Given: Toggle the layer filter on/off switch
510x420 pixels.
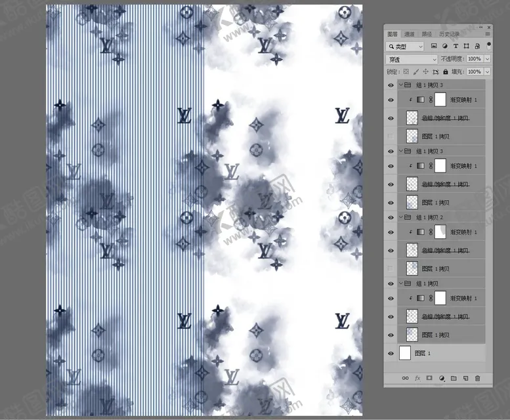Looking at the screenshot, I should click(x=488, y=46).
